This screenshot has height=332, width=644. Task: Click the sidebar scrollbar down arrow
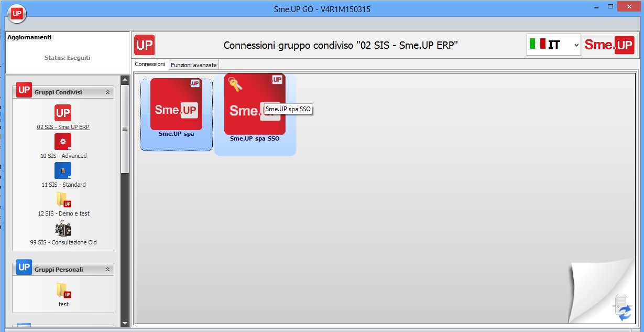tap(125, 323)
